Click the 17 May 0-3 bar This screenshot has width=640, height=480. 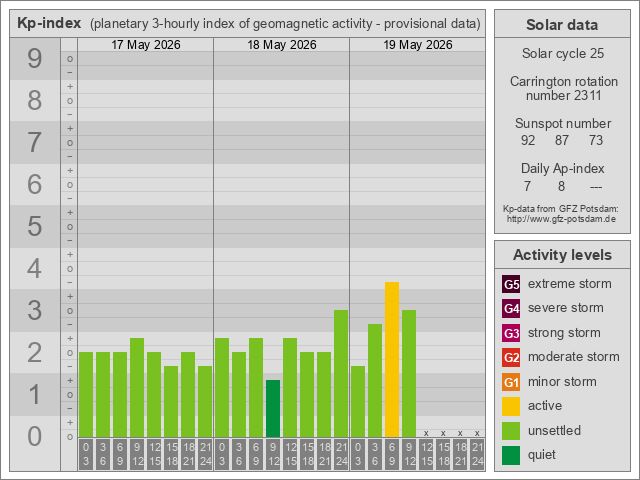click(x=86, y=394)
